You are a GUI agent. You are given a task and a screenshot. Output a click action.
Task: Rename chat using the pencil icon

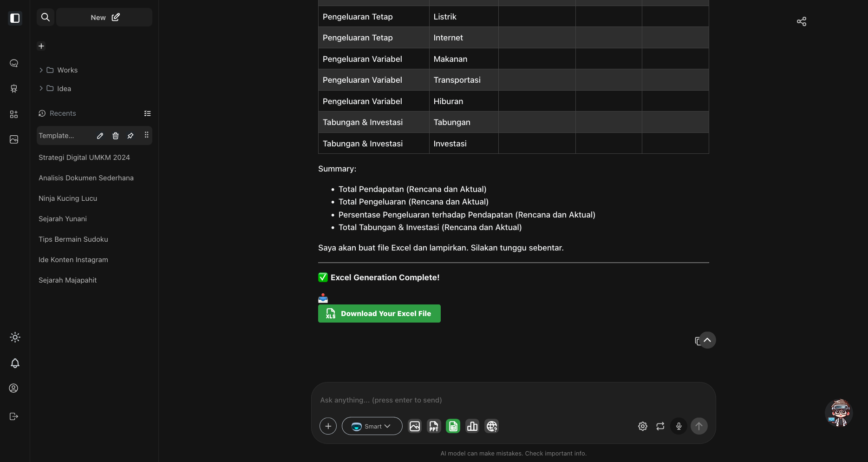coord(100,136)
